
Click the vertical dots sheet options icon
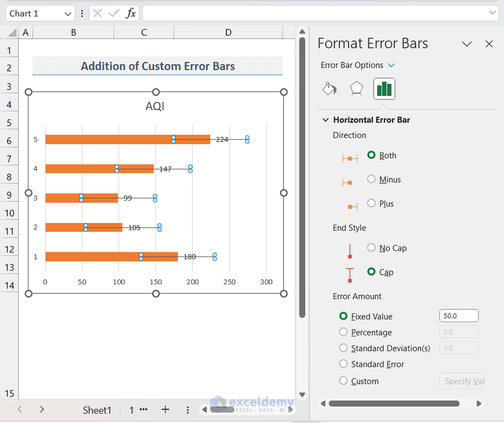(x=187, y=409)
